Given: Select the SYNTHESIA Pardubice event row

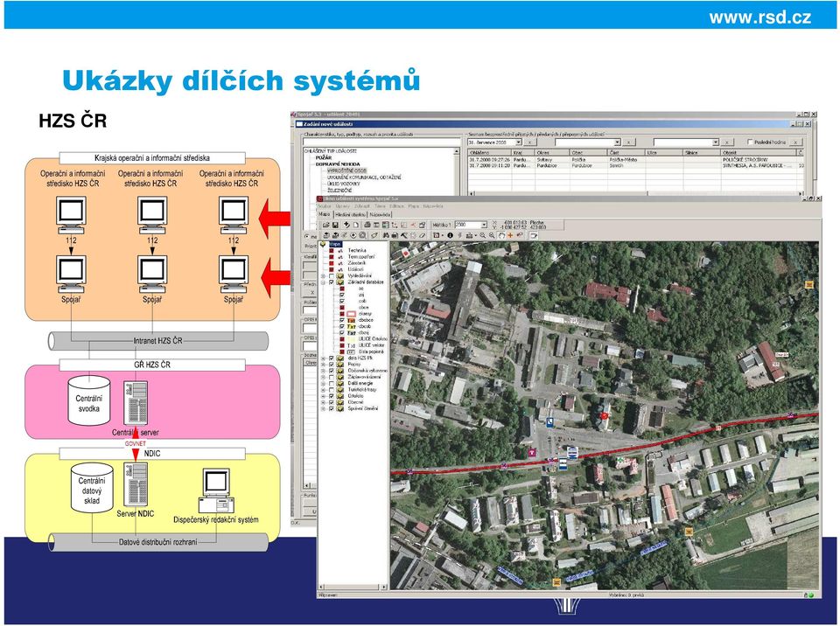Looking at the screenshot, I should (635, 165).
